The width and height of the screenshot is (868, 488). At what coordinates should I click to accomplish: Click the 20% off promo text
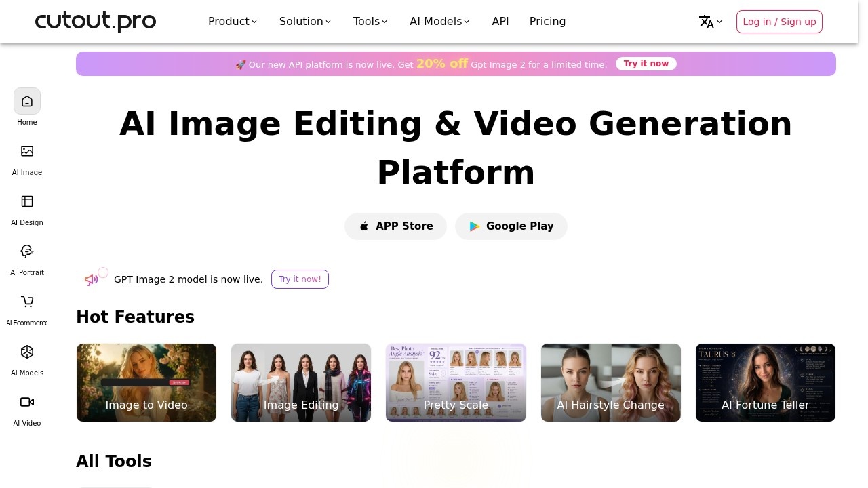442,64
